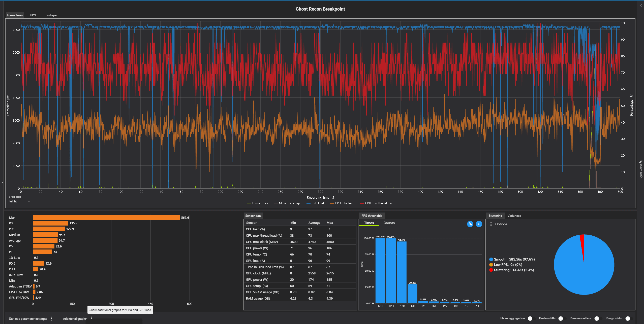Open the Stuttering tab
The width and height of the screenshot is (644, 324).
(x=495, y=216)
